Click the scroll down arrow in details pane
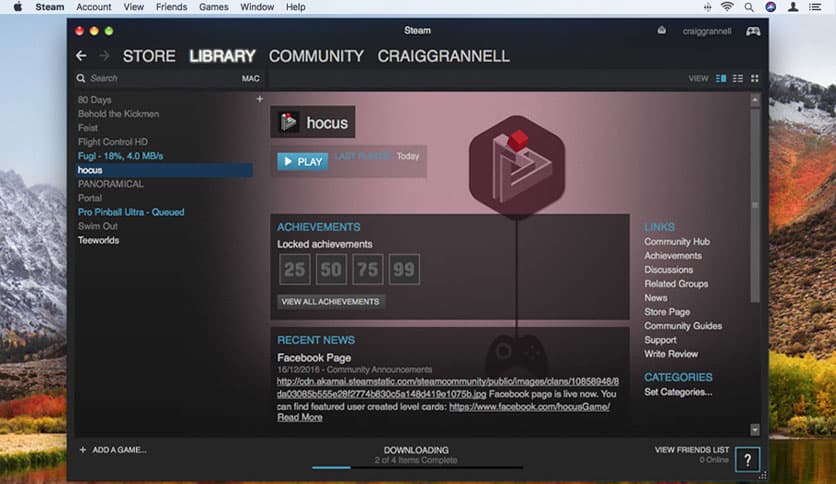The height and width of the screenshot is (484, 836). 755,430
